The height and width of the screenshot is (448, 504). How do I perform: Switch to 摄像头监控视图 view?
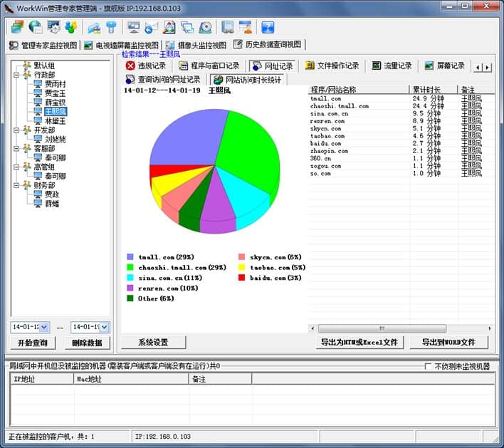tap(196, 46)
